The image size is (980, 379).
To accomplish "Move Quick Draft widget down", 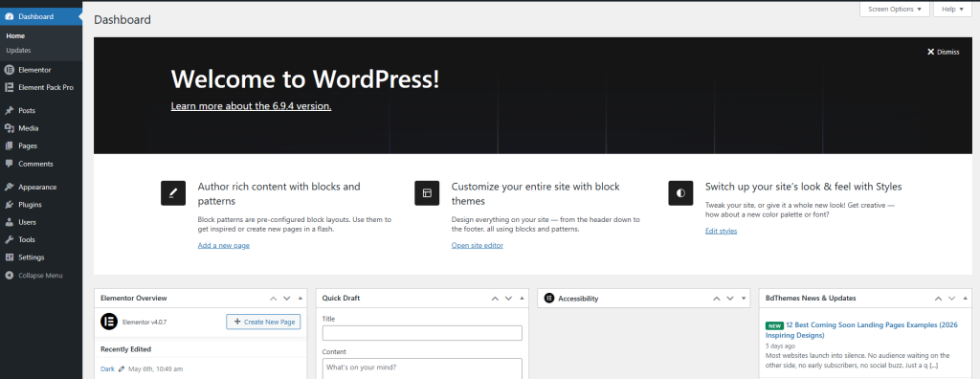I will (509, 299).
